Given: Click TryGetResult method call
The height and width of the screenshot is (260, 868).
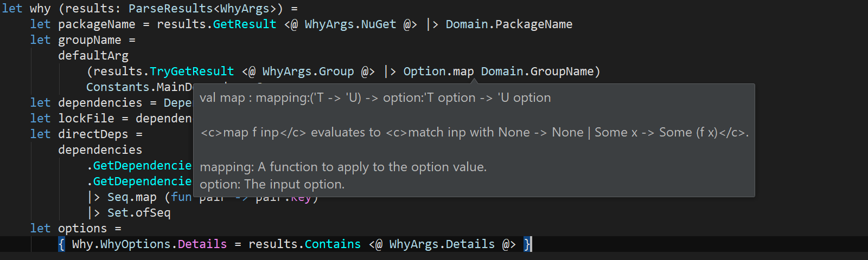Looking at the screenshot, I should pos(192,71).
